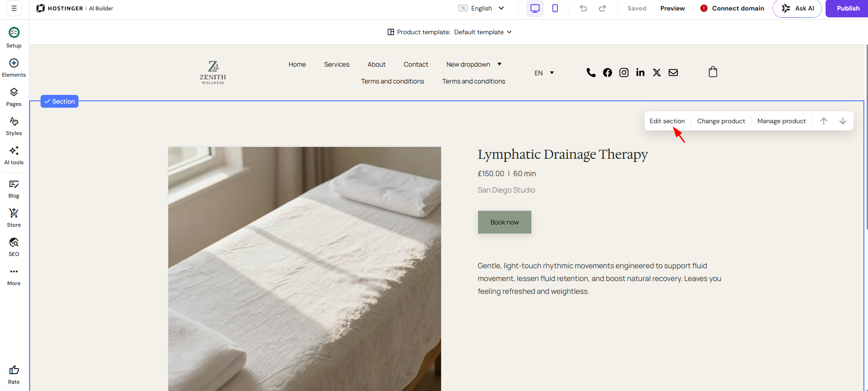Select Edit section option
Image resolution: width=868 pixels, height=391 pixels.
click(667, 121)
